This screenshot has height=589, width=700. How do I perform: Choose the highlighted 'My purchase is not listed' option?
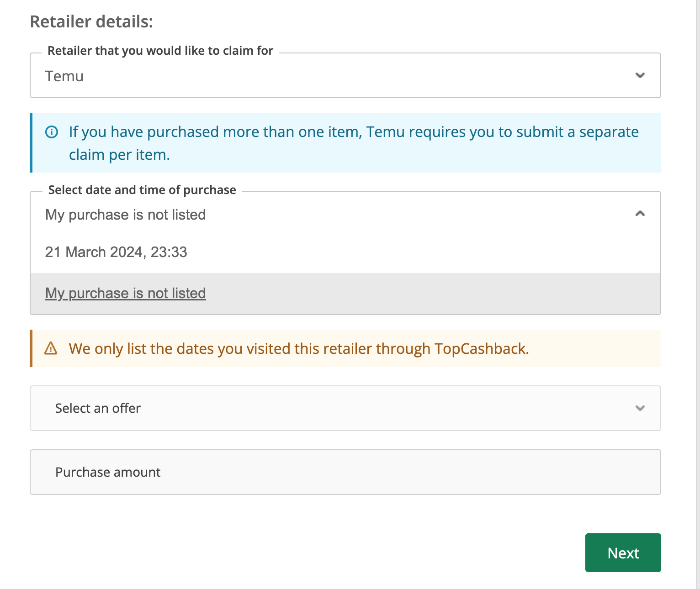point(345,293)
